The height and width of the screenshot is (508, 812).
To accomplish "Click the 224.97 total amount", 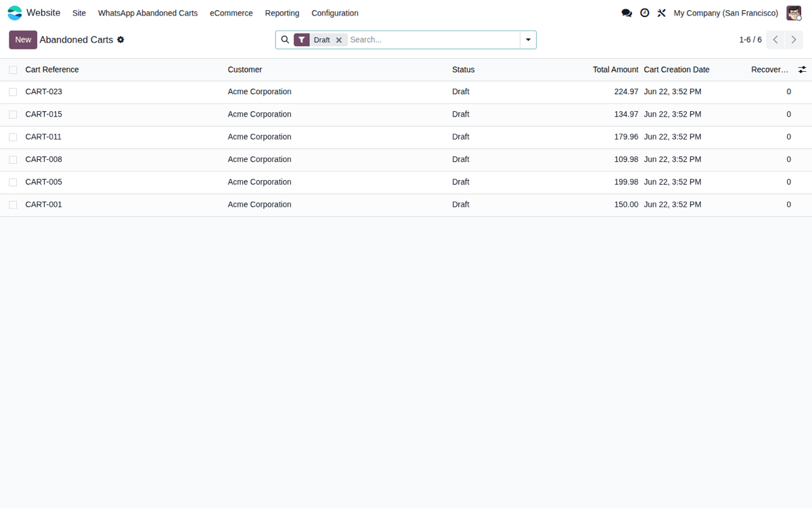I will click(626, 91).
